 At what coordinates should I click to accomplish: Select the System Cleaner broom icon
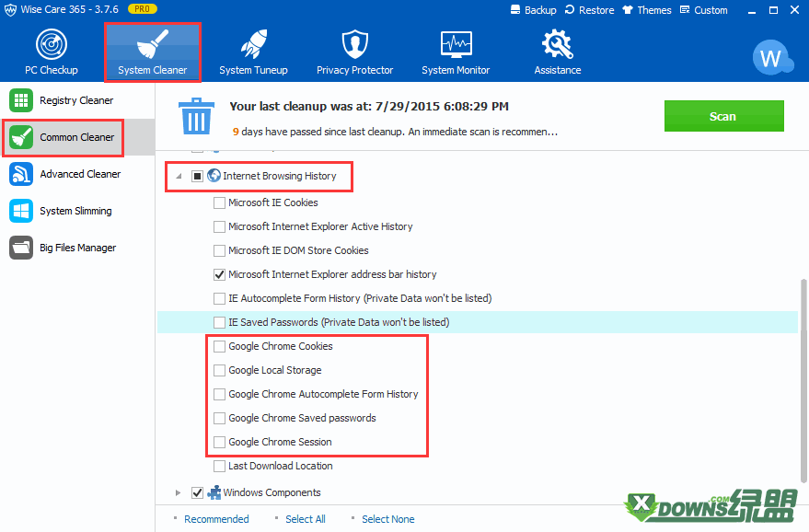pos(153,43)
